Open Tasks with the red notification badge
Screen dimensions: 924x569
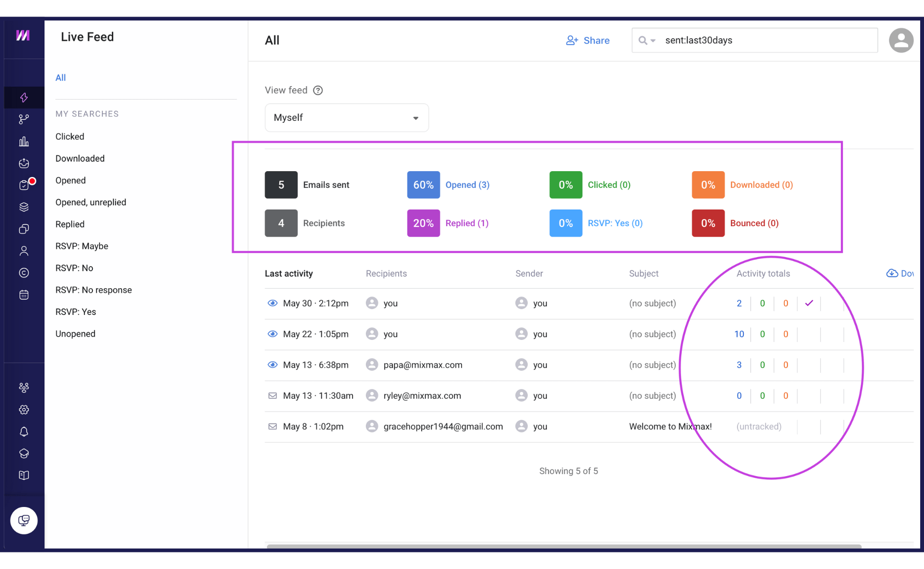point(24,185)
